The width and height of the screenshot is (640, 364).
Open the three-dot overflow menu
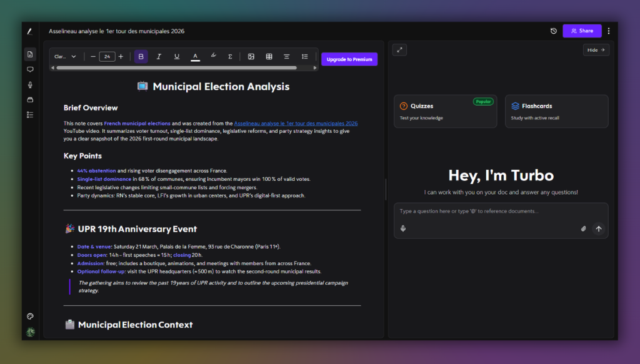(x=609, y=31)
